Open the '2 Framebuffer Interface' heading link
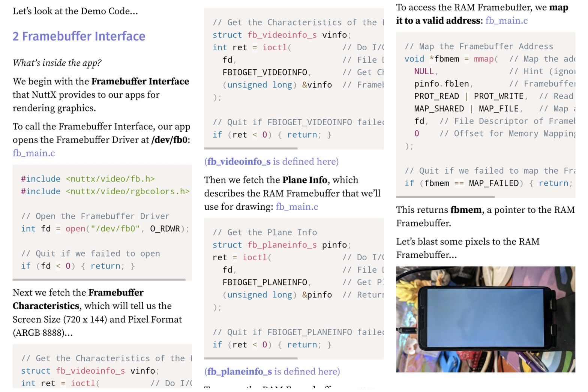The image size is (588, 392). click(79, 36)
